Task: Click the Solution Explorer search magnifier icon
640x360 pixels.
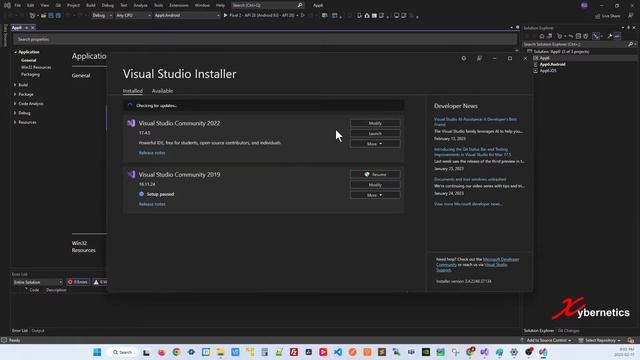Action: click(x=631, y=44)
